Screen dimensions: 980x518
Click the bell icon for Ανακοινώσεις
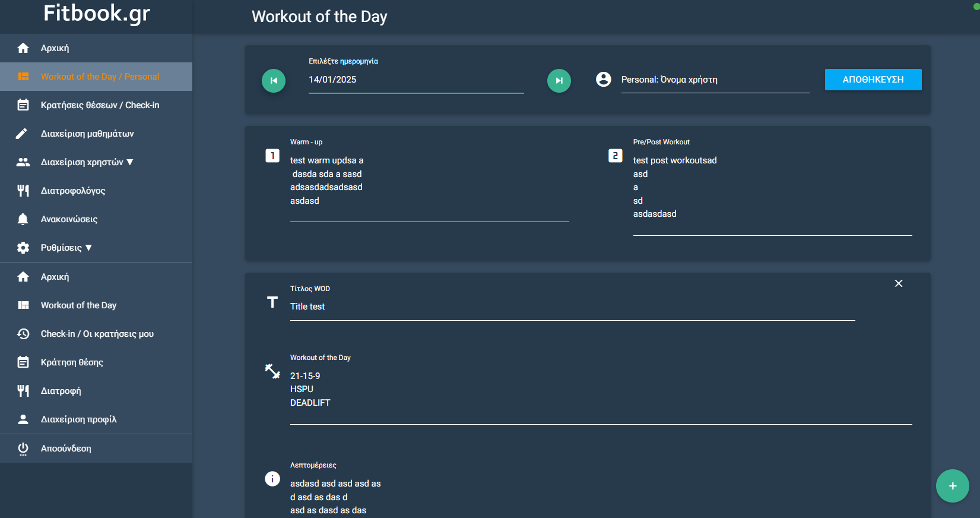pos(23,219)
